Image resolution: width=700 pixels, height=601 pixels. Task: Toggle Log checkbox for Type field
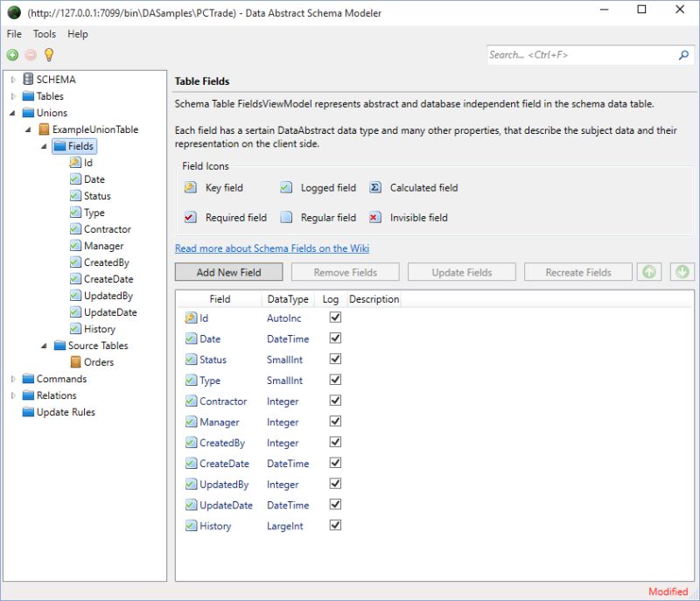(335, 380)
